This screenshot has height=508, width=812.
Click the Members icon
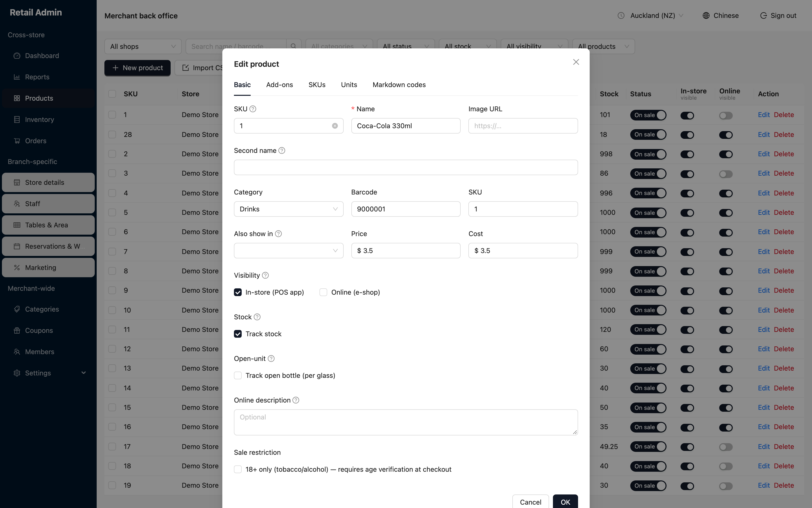(17, 352)
